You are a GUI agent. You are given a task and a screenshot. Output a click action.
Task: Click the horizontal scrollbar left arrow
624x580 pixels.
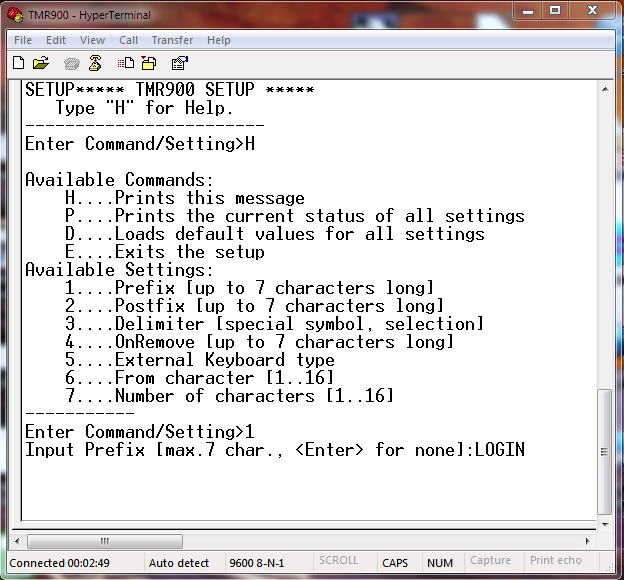[x=17, y=541]
